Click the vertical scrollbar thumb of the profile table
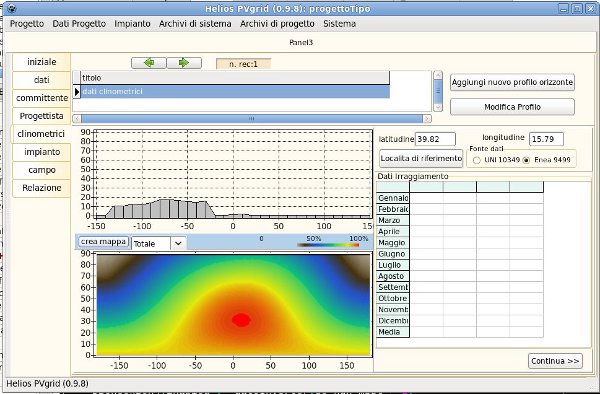The width and height of the screenshot is (600, 394). (x=438, y=91)
